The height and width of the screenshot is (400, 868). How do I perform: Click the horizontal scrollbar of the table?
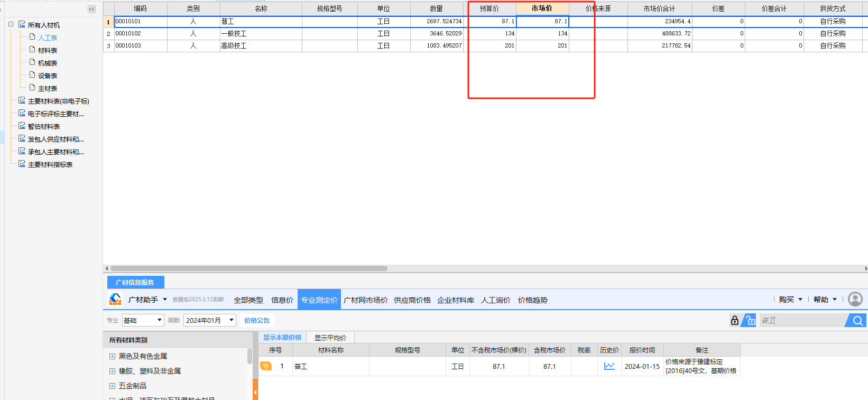(x=248, y=268)
